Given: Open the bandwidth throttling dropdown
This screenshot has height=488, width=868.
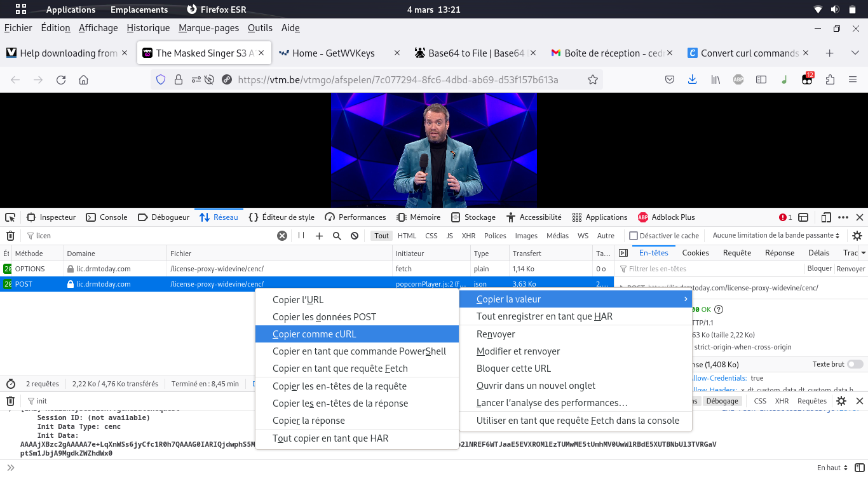Looking at the screenshot, I should click(x=776, y=236).
